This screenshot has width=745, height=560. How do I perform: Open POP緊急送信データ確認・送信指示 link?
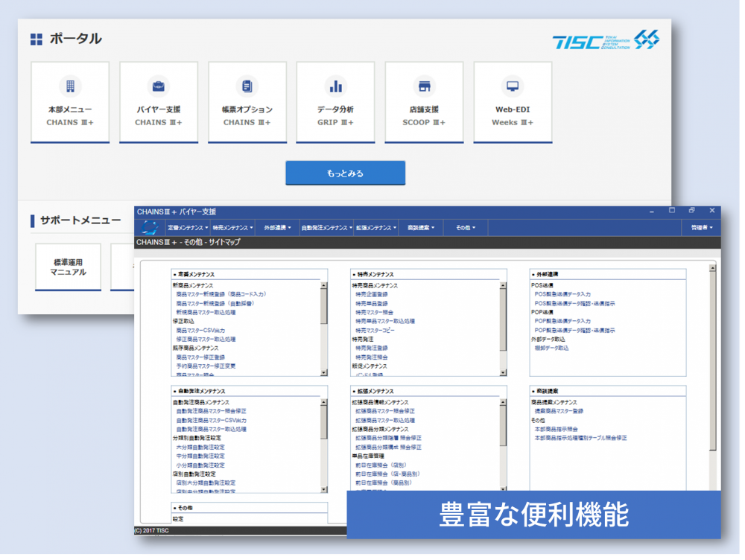click(x=575, y=331)
